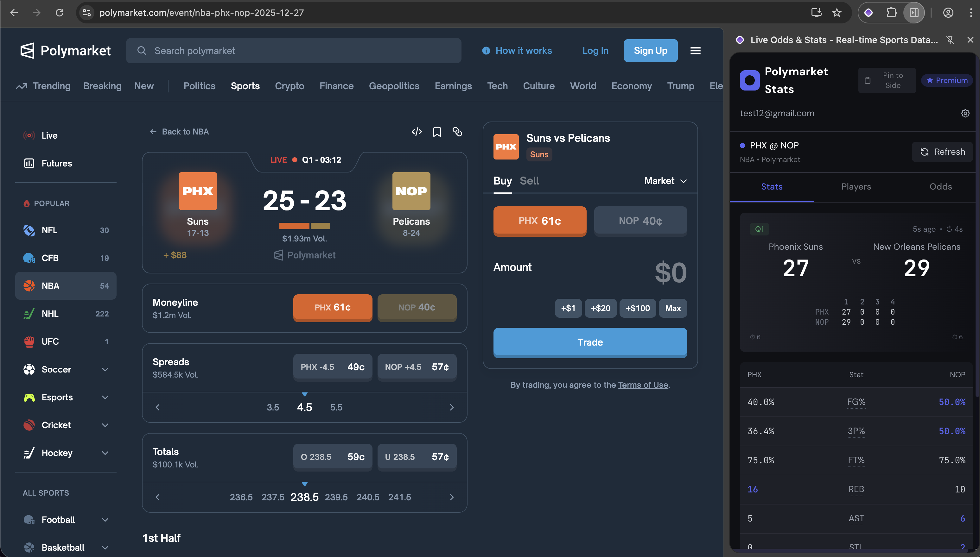This screenshot has width=980, height=557.
Task: Switch to the Sell tab
Action: [x=529, y=181]
